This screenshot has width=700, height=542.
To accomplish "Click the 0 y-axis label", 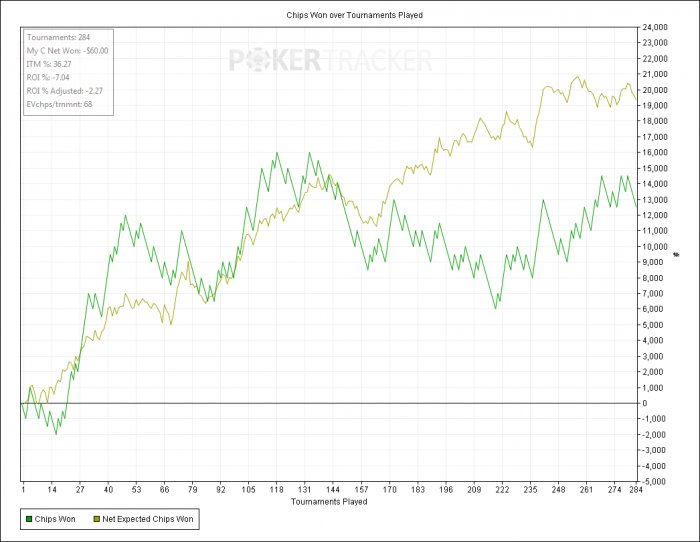I will (x=645, y=404).
